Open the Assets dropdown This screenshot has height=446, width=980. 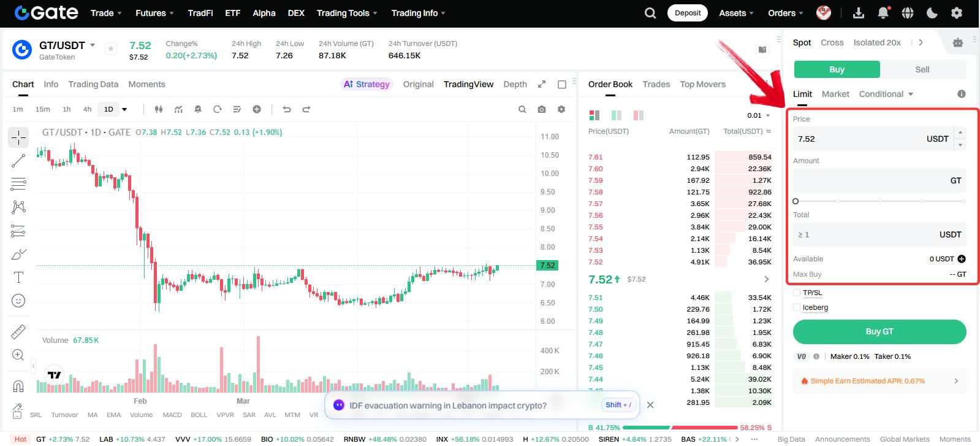737,13
